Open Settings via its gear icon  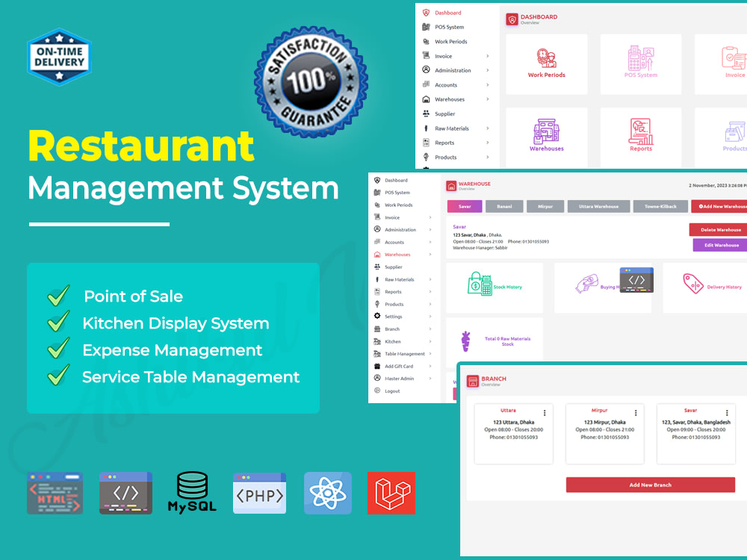tap(376, 317)
